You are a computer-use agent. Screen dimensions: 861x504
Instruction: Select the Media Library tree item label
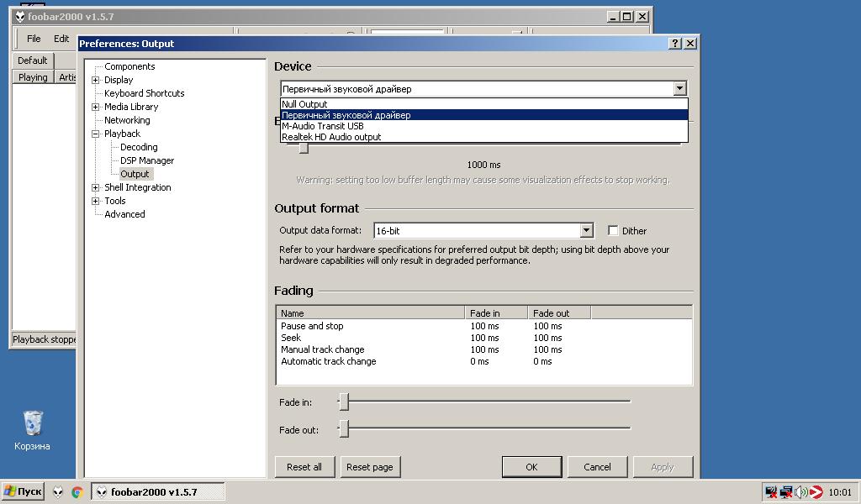tap(131, 107)
